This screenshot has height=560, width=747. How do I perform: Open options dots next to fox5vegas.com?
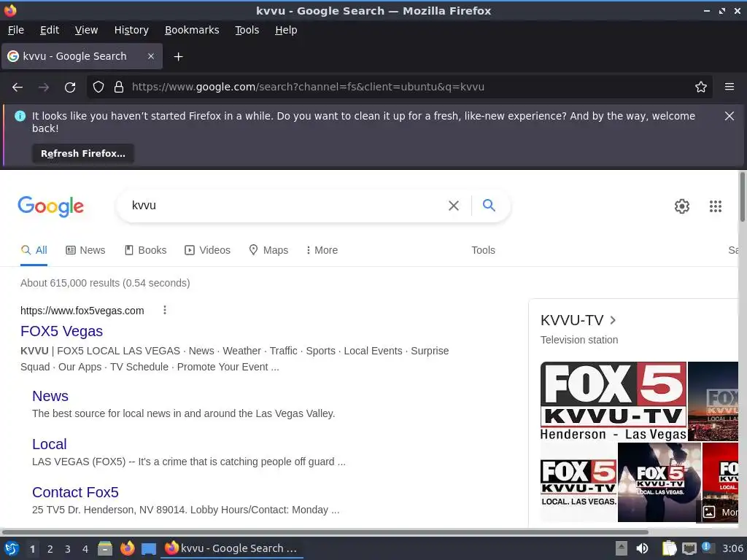click(165, 310)
